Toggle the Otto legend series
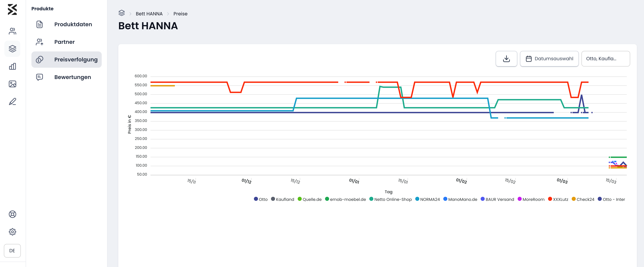Screen dimensions: 644x267 pos(261,199)
